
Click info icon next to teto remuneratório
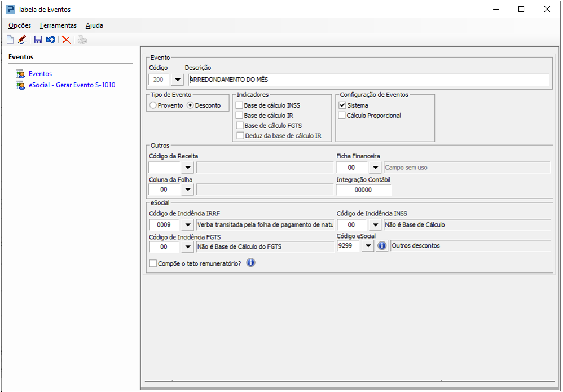tap(250, 263)
